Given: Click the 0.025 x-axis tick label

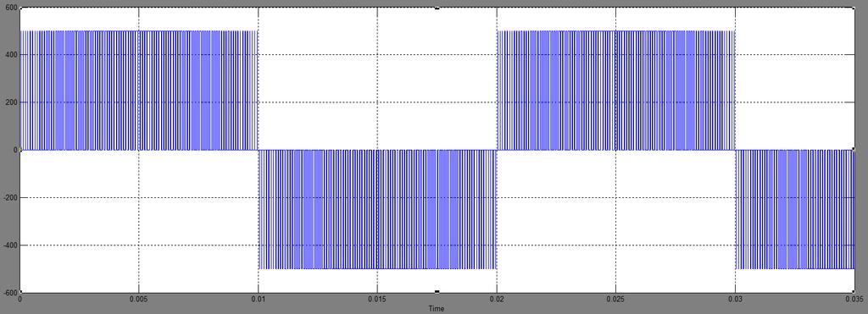Looking at the screenshot, I should 615,299.
